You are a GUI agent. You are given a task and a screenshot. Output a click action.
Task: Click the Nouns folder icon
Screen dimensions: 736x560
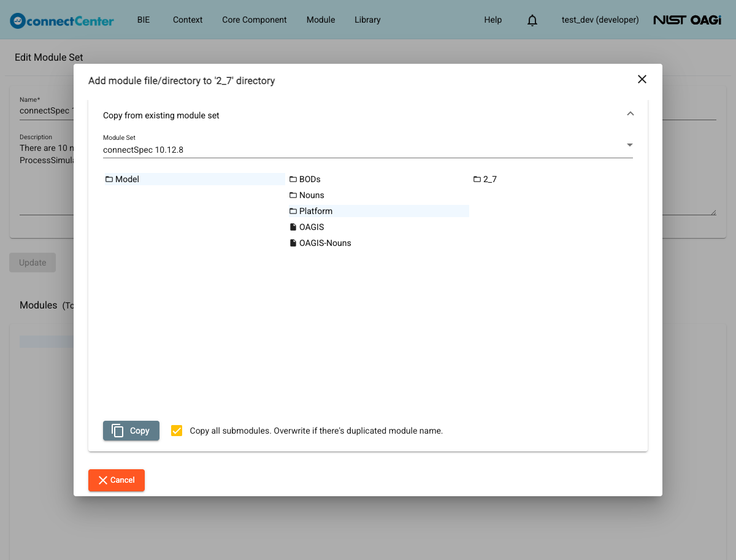click(x=293, y=195)
